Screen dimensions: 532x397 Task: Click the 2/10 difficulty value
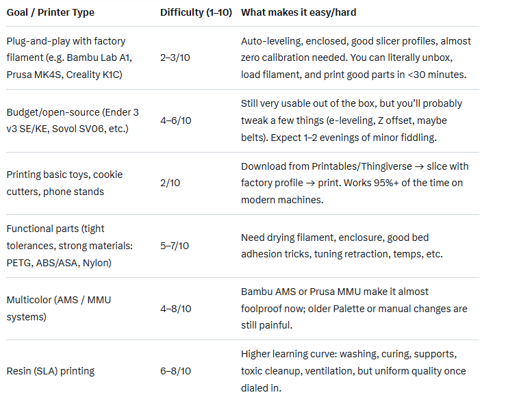point(170,183)
